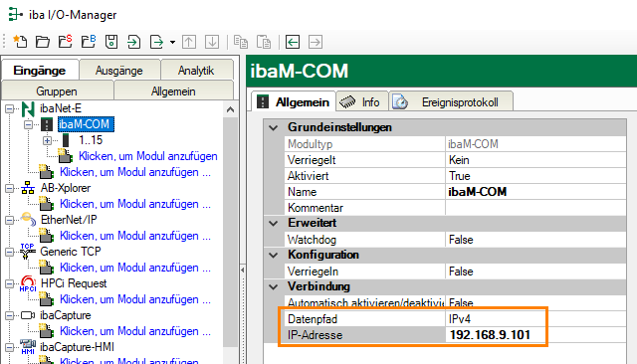
Task: Select the Generic TCP tree item
Action: pyautogui.click(x=71, y=252)
